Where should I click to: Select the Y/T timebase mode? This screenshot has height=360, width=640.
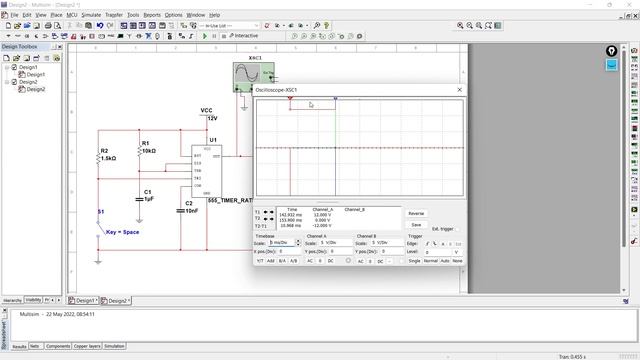pos(260,261)
